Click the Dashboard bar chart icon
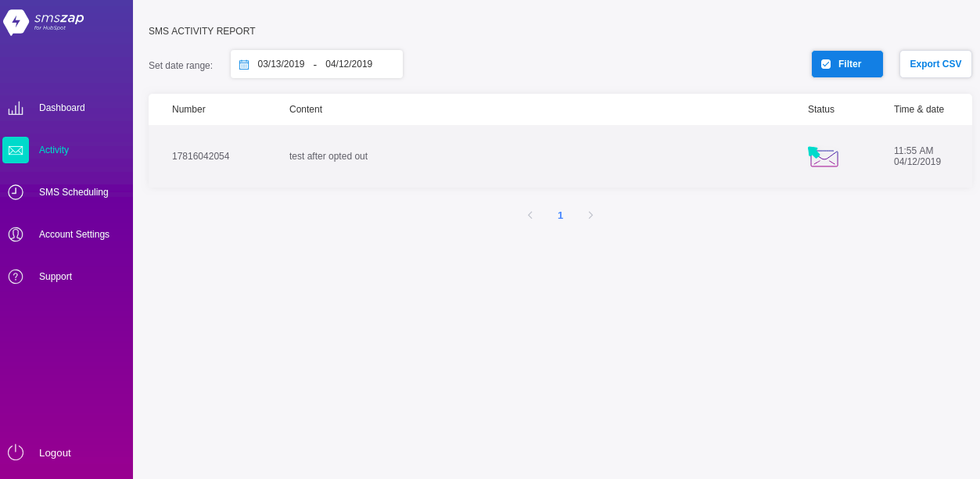The image size is (980, 479). point(16,108)
